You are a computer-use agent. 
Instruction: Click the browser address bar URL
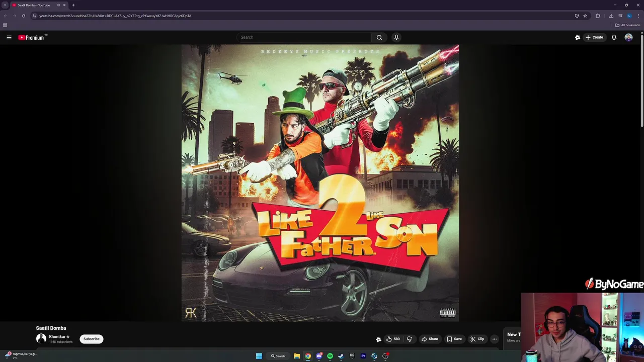pos(115,16)
